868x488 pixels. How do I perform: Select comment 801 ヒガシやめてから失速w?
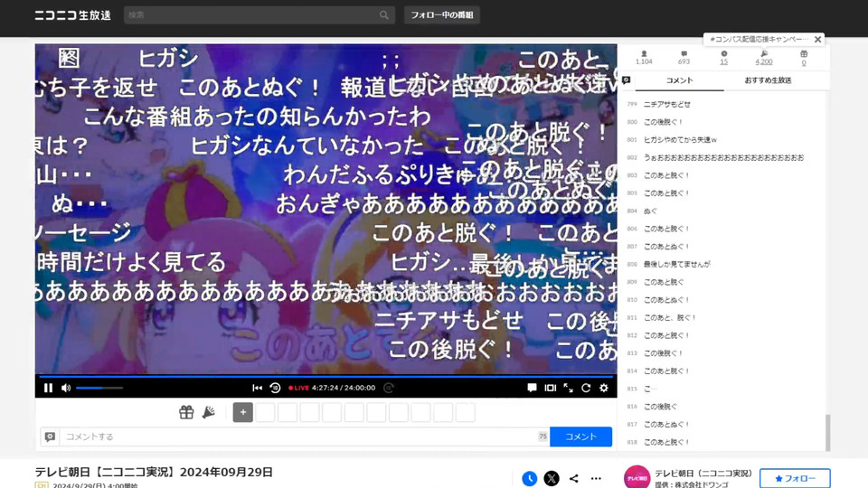pyautogui.click(x=680, y=139)
